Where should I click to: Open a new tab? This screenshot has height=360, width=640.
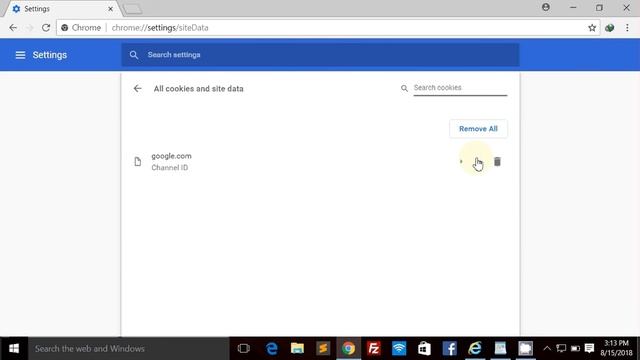tap(132, 9)
